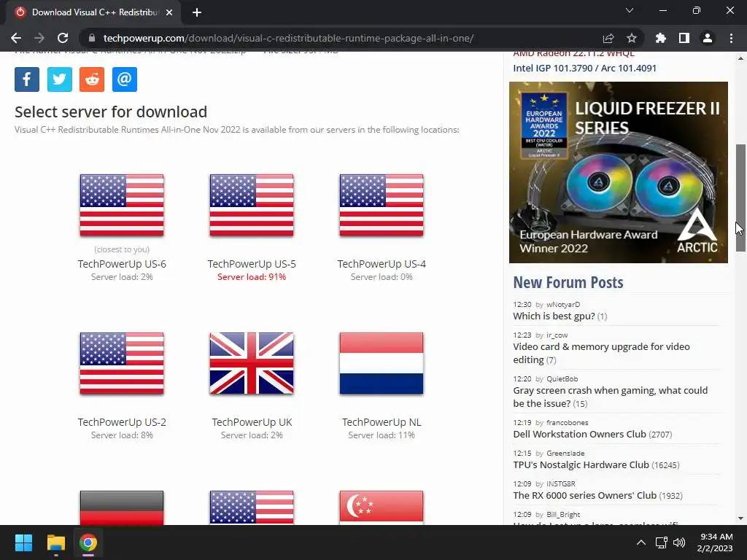The image size is (747, 560).
Task: Open a new tab with plus button
Action: (x=197, y=12)
